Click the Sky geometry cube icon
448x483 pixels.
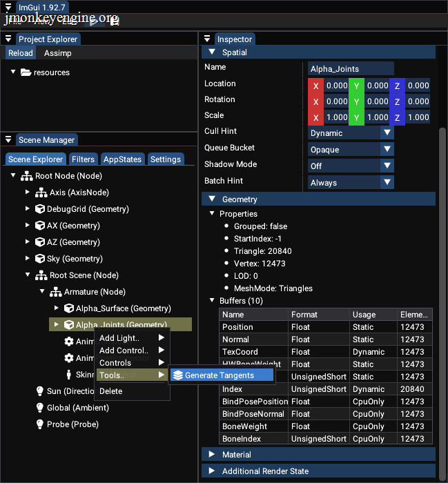[40, 259]
